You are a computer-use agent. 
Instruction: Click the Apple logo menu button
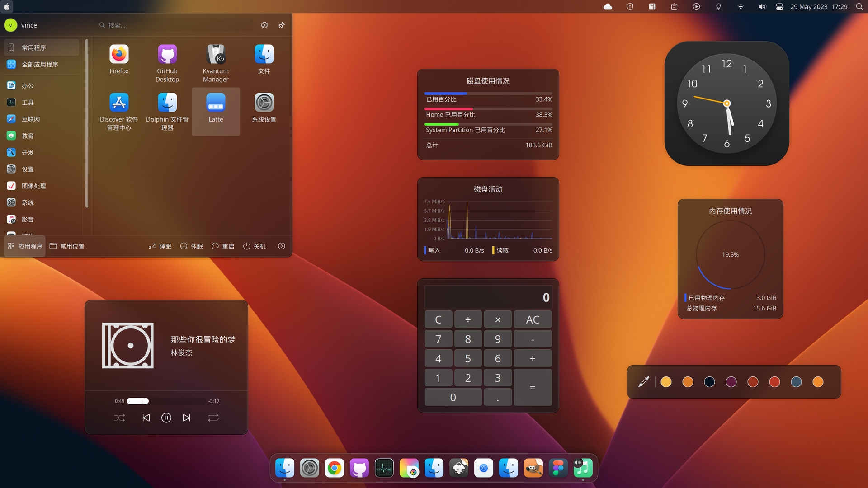pos(7,7)
